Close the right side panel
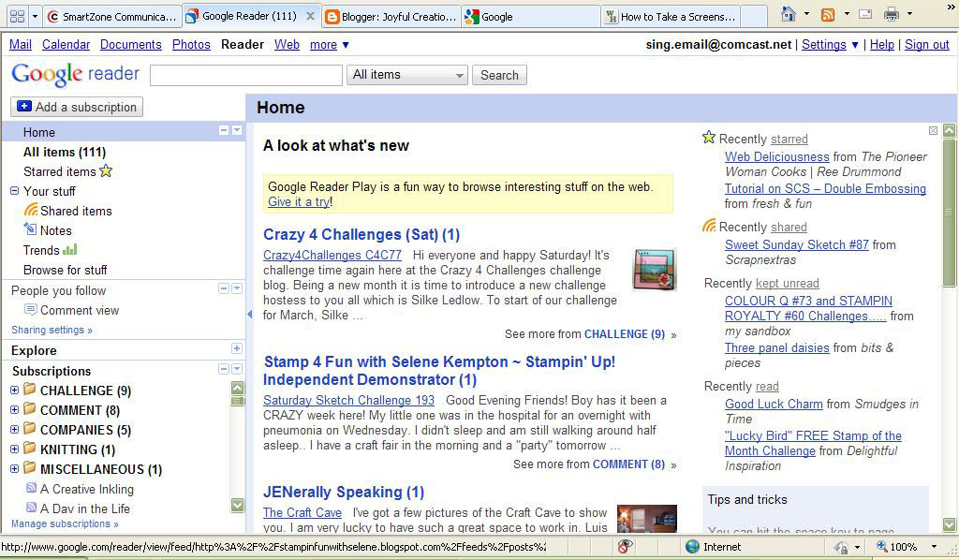 click(933, 130)
